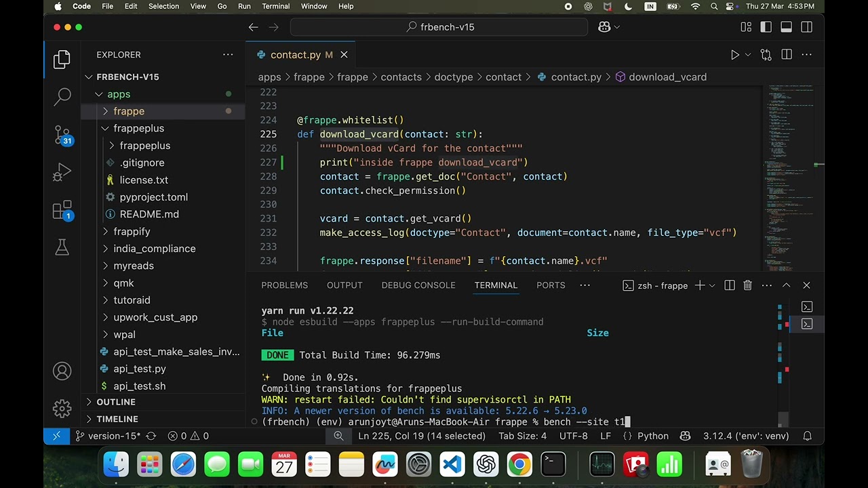Open the run options dropdown arrow

click(748, 55)
